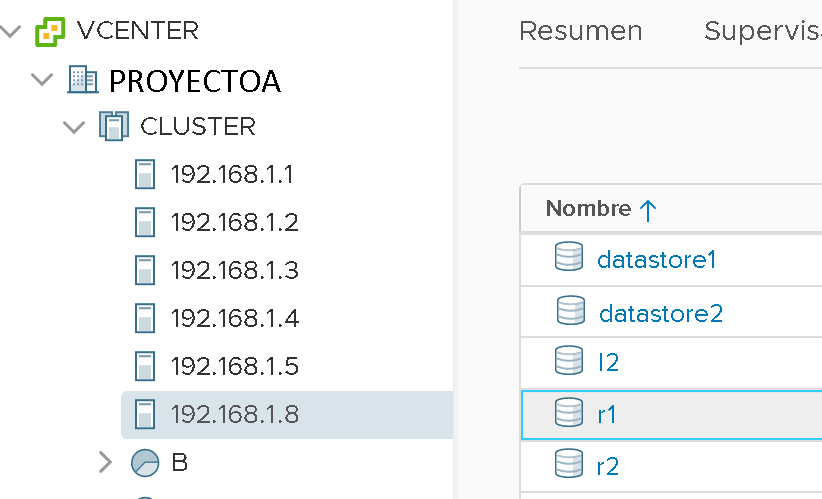Select host 192.168.1.3
Screen dimensions: 822x499
(x=234, y=270)
